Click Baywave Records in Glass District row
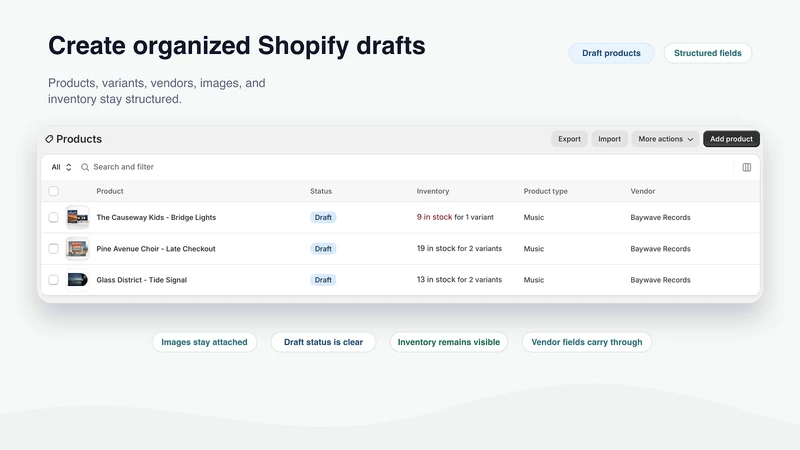This screenshot has width=800, height=450. [x=660, y=280]
